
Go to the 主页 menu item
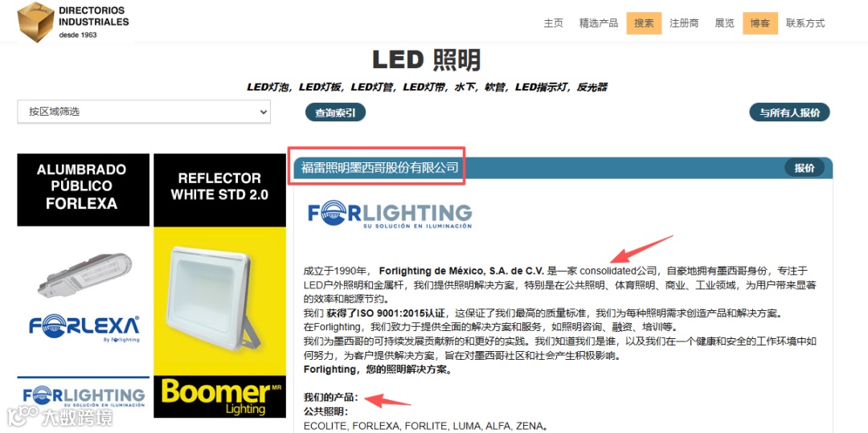click(553, 23)
